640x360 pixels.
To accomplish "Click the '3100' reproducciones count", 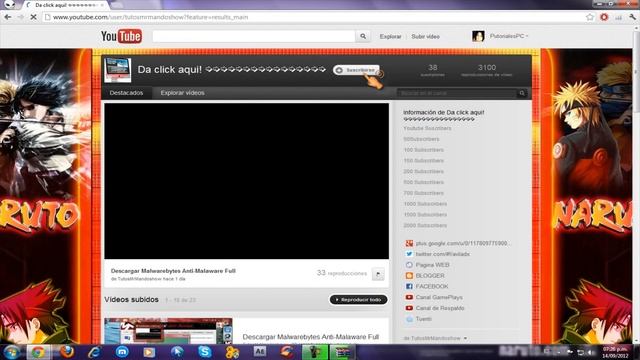I will coord(487,67).
